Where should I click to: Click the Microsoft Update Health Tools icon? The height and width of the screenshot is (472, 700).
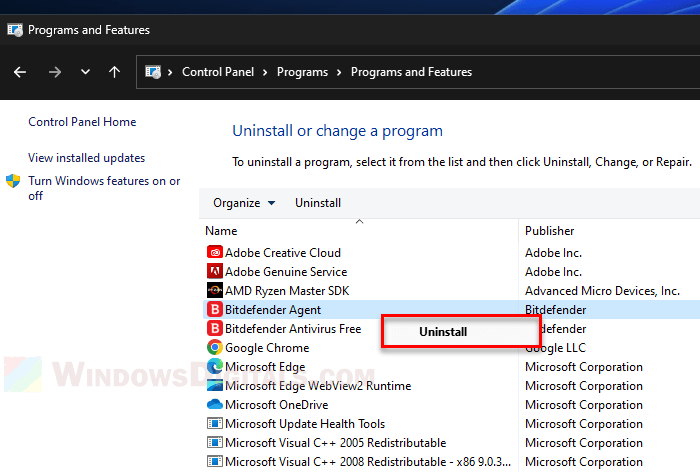click(215, 423)
